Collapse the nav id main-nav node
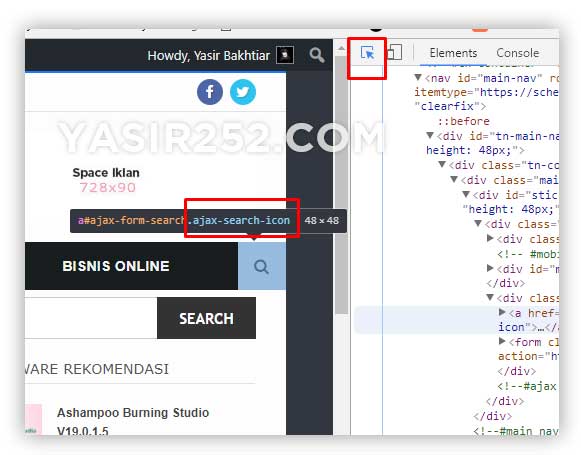Screen dimensions: 581x455 tap(418, 77)
